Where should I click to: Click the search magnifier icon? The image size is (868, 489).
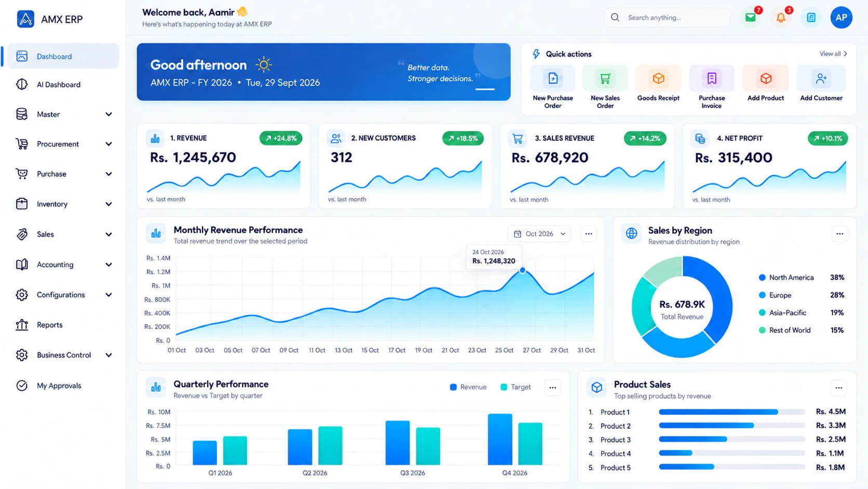[x=615, y=17]
